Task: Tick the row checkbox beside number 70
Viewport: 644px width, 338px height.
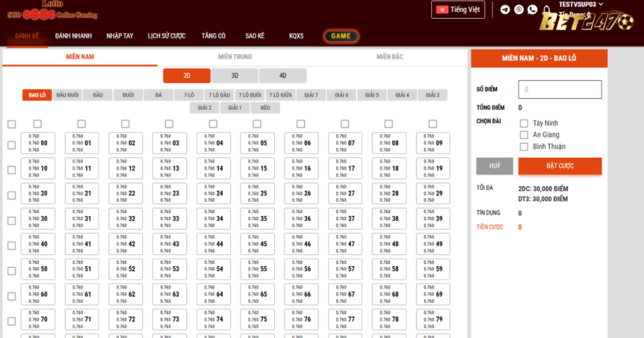Action: [x=12, y=321]
